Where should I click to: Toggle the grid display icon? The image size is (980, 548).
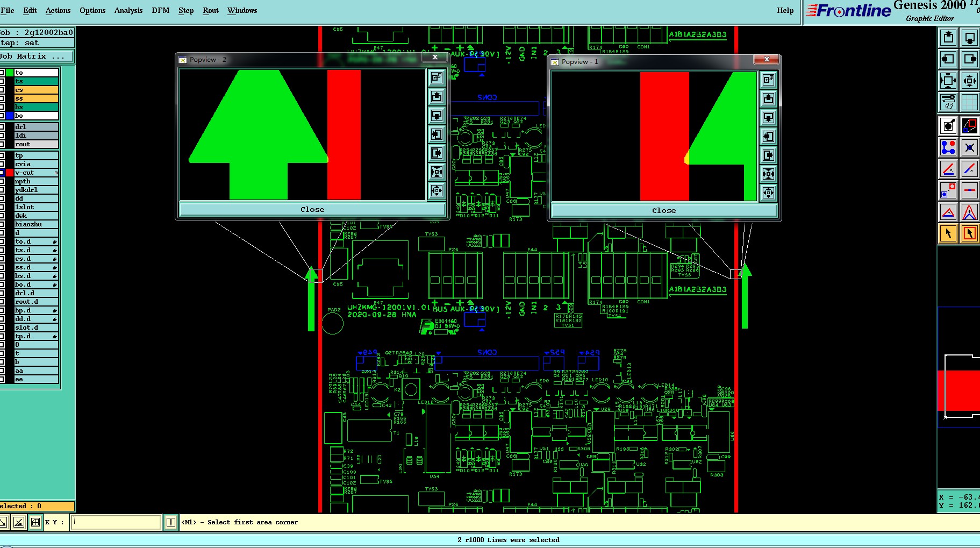click(970, 102)
